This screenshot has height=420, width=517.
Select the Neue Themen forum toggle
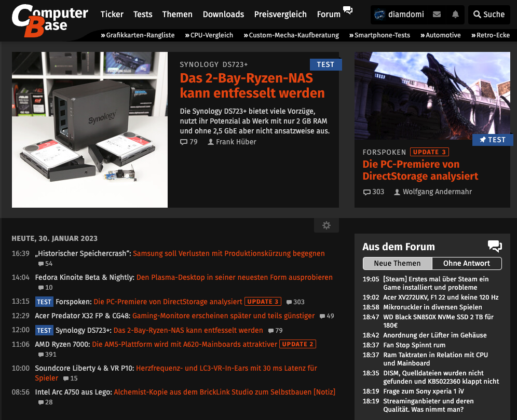(397, 263)
